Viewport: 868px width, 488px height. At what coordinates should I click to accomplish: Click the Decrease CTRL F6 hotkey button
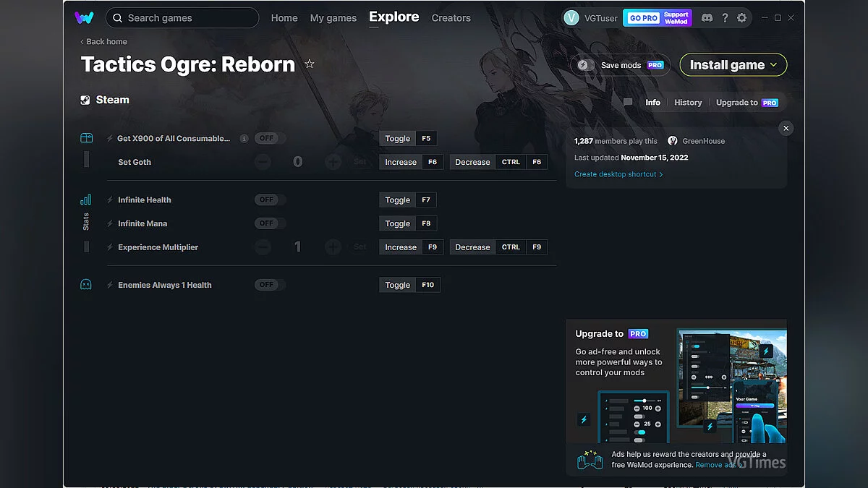pyautogui.click(x=498, y=162)
